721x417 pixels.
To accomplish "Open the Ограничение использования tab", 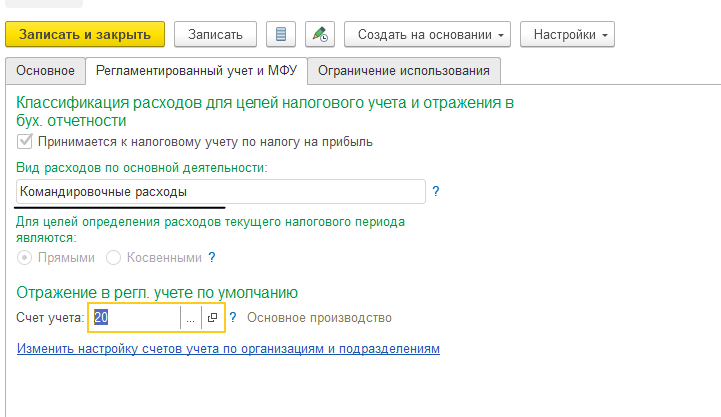I will tap(404, 71).
